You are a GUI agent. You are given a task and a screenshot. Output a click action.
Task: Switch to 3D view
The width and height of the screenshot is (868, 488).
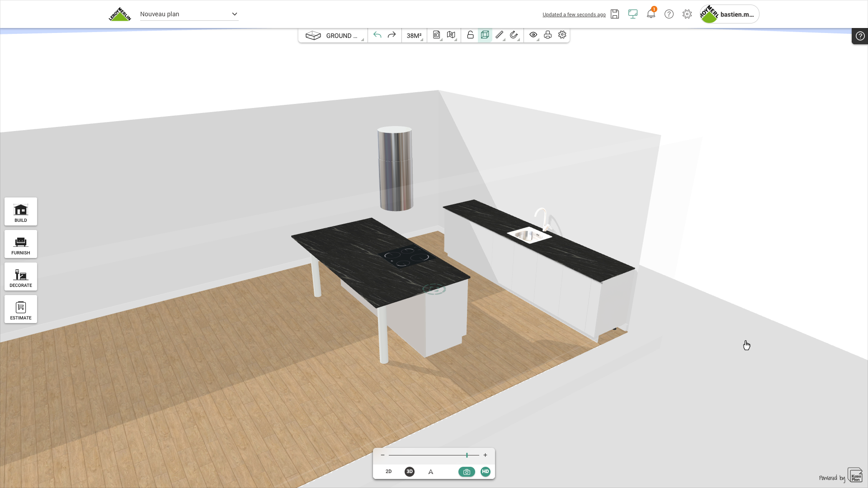[x=410, y=471]
